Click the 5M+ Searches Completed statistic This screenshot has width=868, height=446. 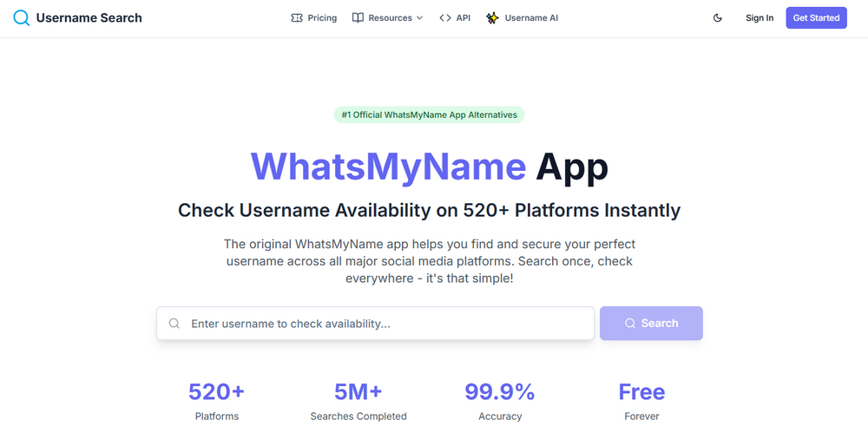click(x=358, y=403)
